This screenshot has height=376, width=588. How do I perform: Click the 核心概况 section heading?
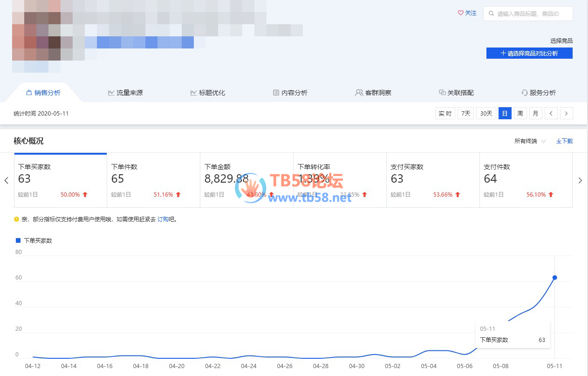[x=28, y=141]
